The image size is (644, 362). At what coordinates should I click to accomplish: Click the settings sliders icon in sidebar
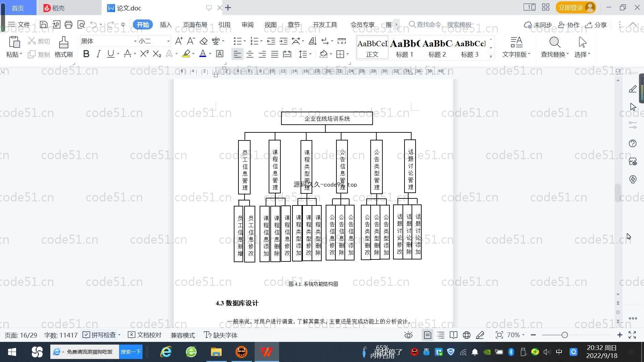pos(633,125)
